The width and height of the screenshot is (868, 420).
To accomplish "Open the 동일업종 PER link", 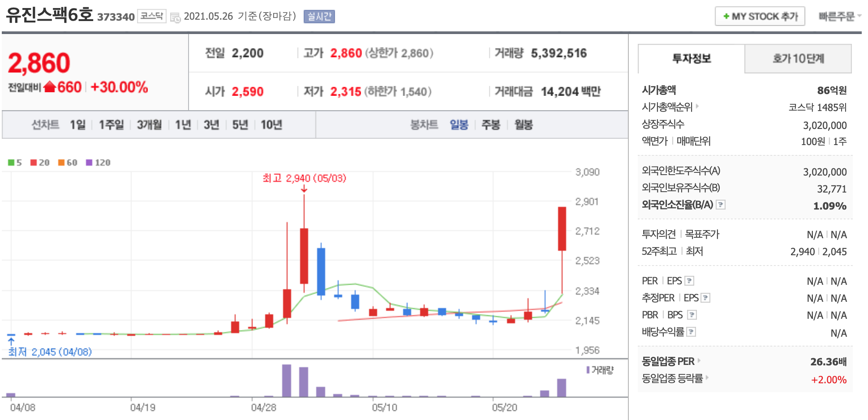I will click(671, 361).
